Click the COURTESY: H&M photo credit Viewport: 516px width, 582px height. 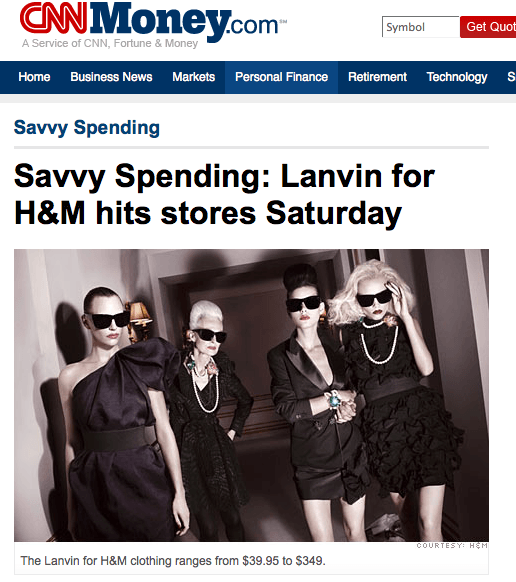(x=452, y=545)
